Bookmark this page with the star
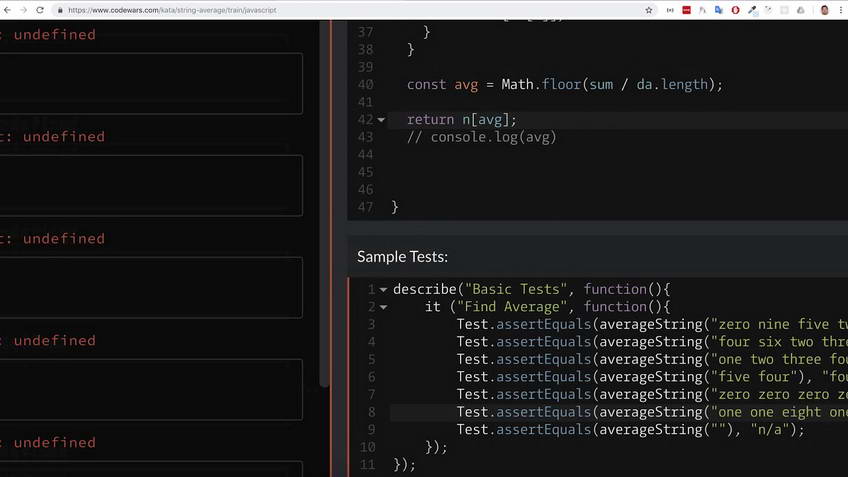This screenshot has height=477, width=848. (x=648, y=10)
